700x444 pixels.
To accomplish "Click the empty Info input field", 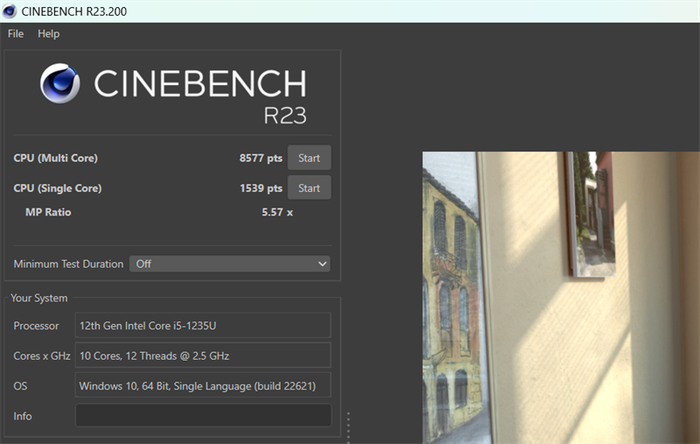I will point(203,415).
